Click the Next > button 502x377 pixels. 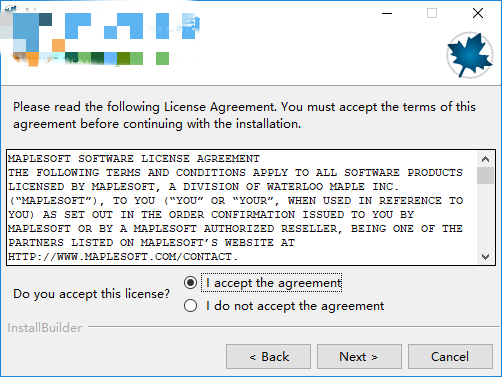[359, 357]
